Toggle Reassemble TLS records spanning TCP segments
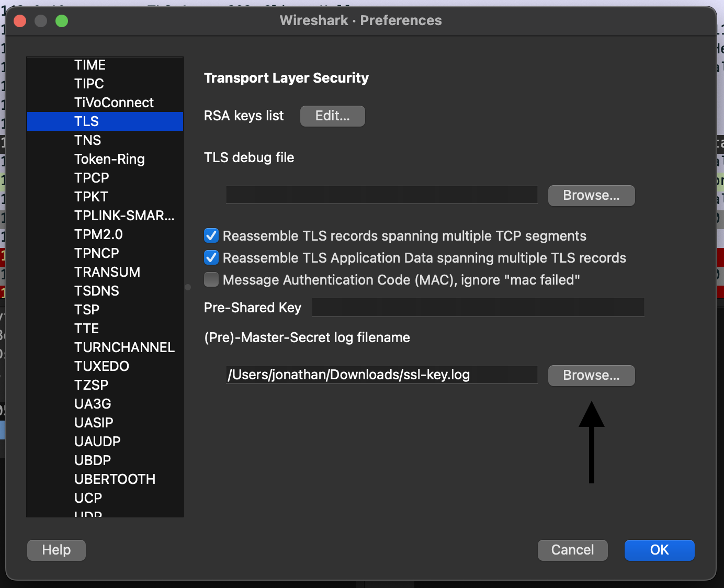724x588 pixels. 211,236
